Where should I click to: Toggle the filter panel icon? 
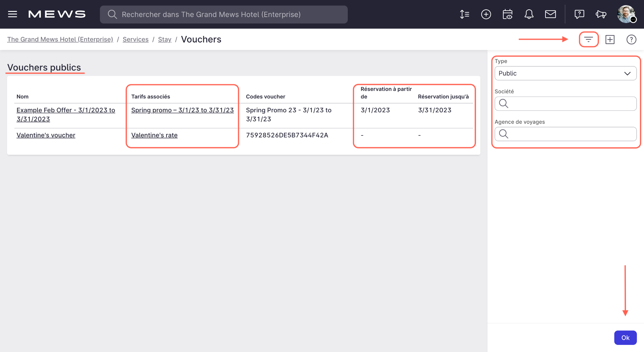(589, 40)
